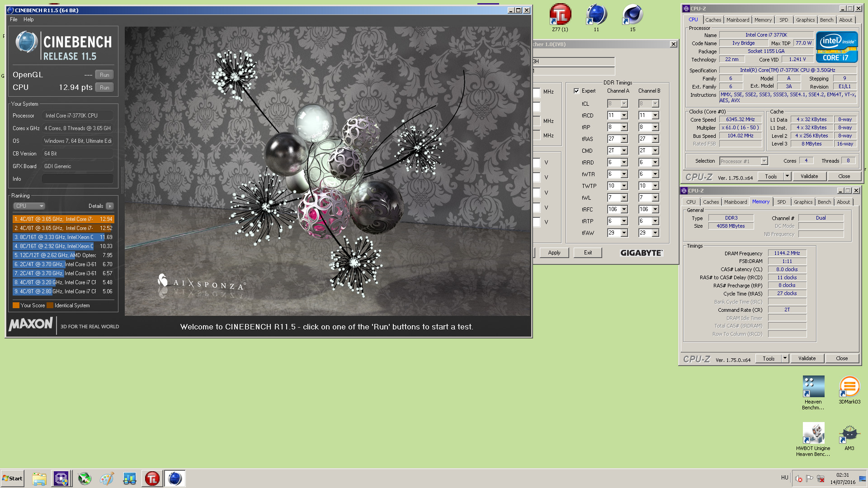The width and height of the screenshot is (868, 488).
Task: Click the taskbar clock showing 02:31
Action: 843,479
